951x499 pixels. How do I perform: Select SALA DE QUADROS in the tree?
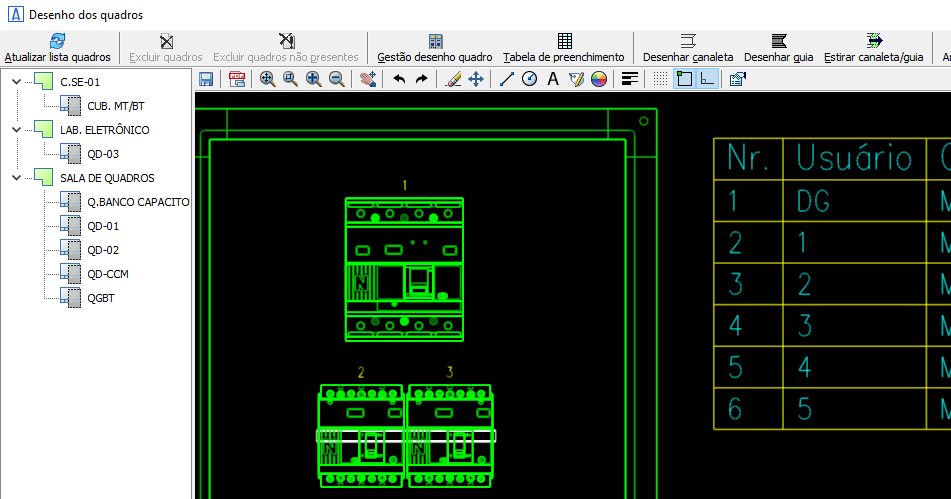tap(107, 178)
